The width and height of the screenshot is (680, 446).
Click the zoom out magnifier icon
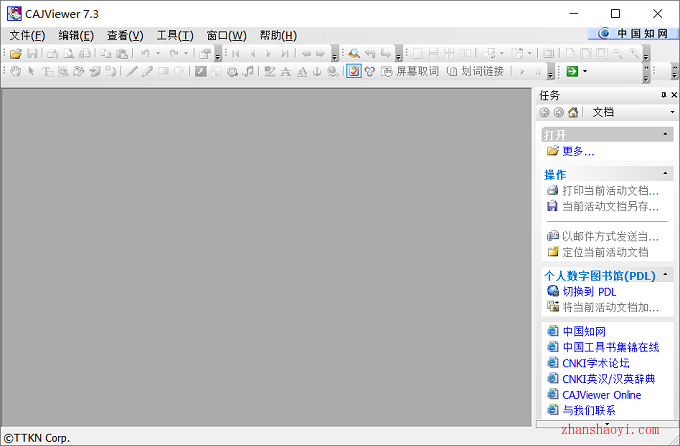tap(618, 53)
